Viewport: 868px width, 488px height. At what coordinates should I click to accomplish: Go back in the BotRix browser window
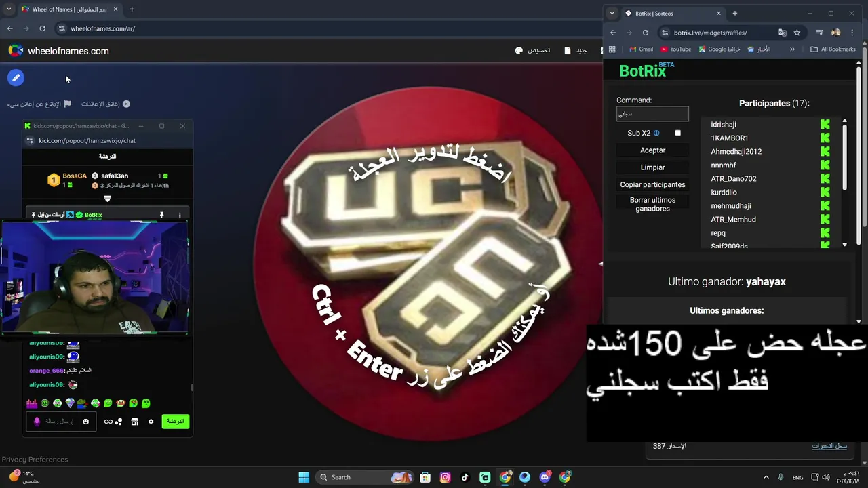613,33
